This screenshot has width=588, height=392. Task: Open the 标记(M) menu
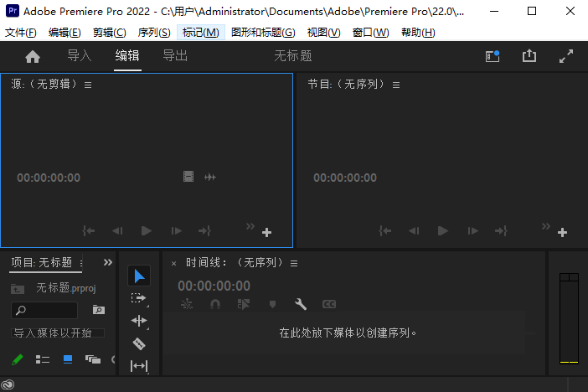[x=201, y=33]
